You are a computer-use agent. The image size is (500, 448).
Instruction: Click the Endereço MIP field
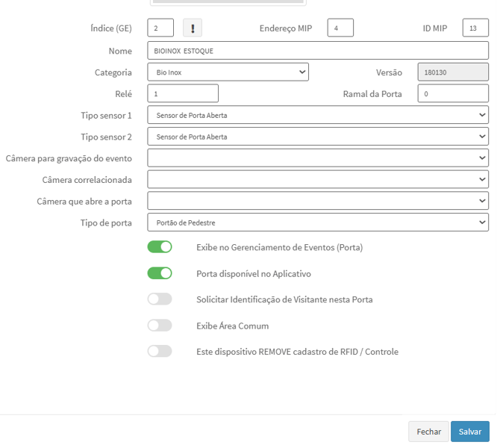(x=340, y=28)
